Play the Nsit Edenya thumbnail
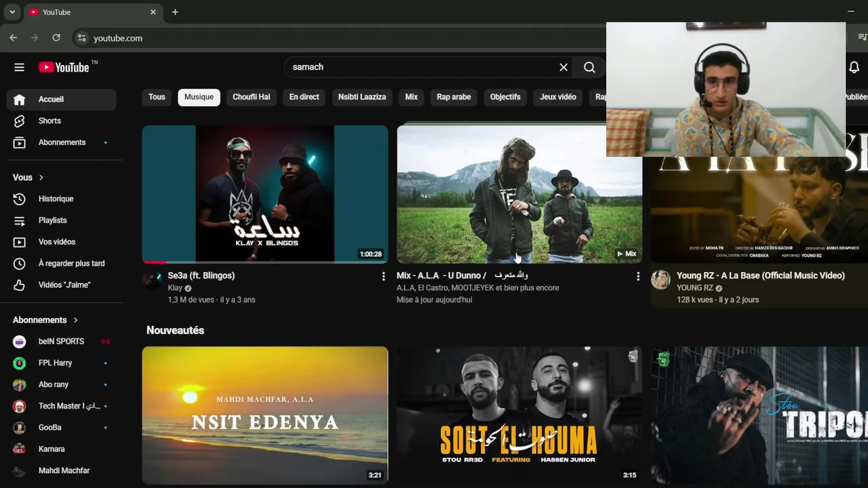Image resolution: width=868 pixels, height=488 pixels. [265, 415]
